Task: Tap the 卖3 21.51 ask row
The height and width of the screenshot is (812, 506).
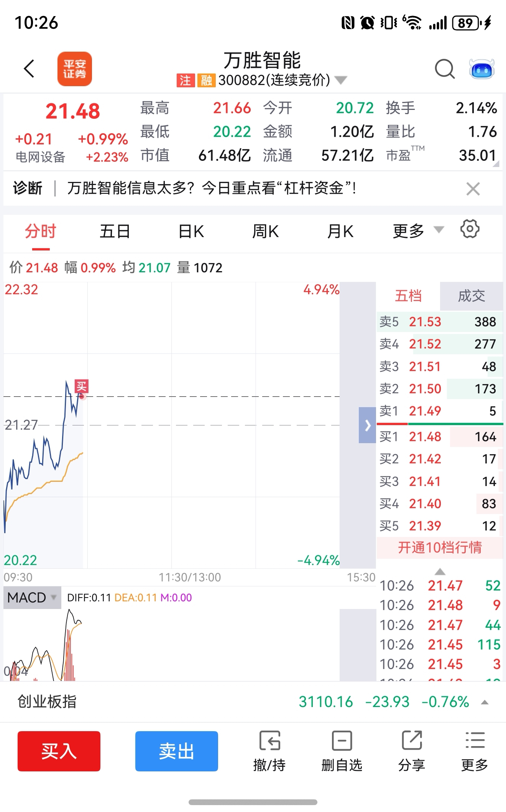Action: point(440,367)
